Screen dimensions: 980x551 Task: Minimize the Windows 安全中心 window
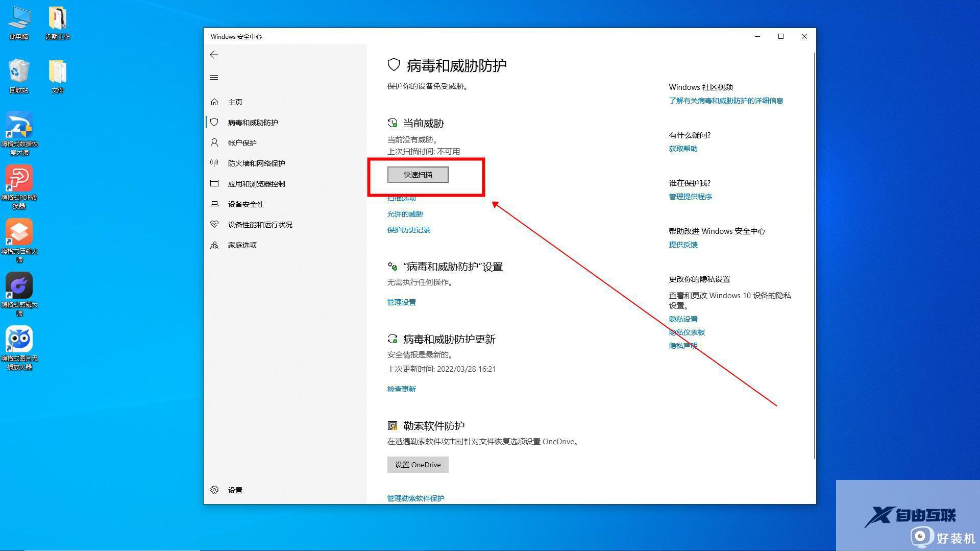click(757, 36)
